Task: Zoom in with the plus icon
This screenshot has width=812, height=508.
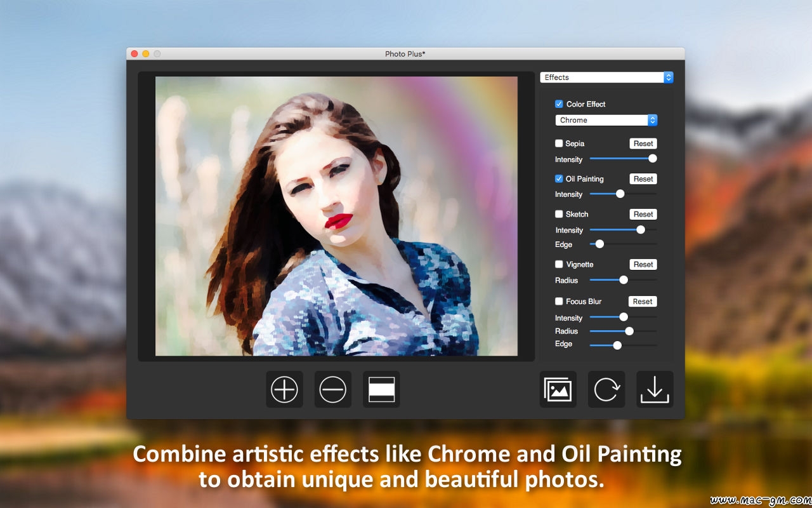Action: click(x=284, y=389)
